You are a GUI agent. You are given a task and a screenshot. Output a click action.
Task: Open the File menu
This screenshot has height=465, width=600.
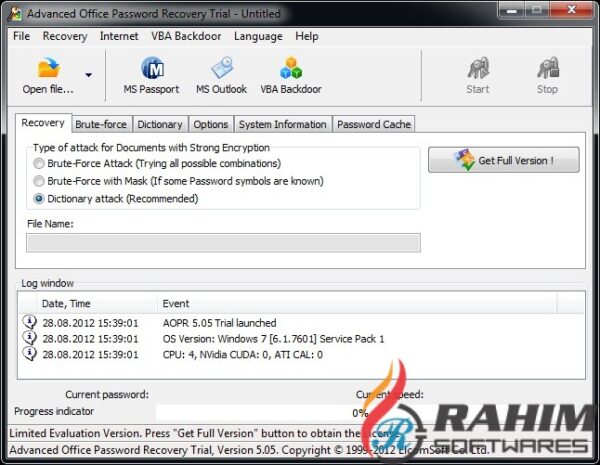coord(21,36)
